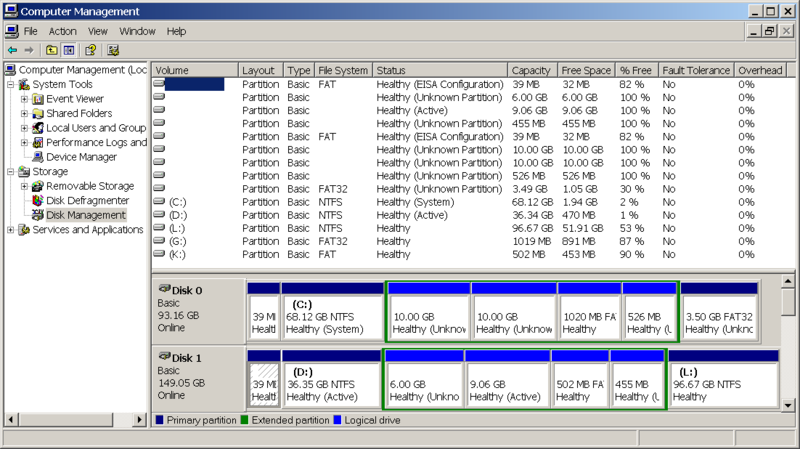Click the Disk 1 drive icon in the graphical view

click(164, 357)
